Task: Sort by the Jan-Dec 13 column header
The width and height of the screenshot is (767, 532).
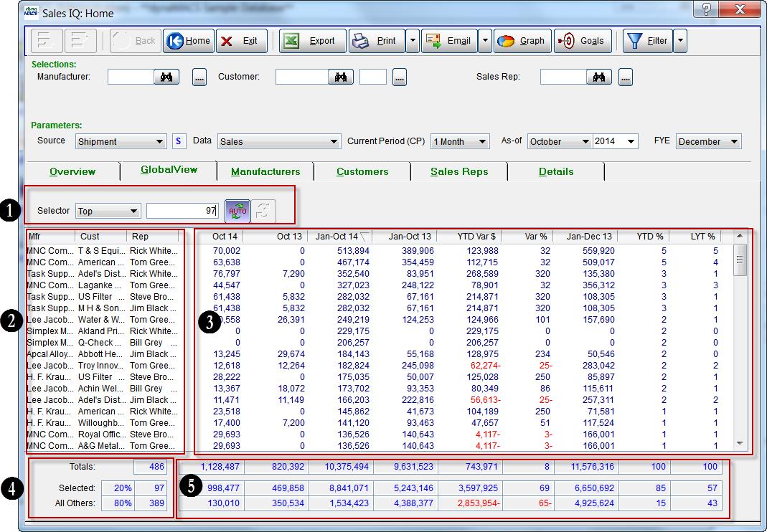Action: (585, 236)
